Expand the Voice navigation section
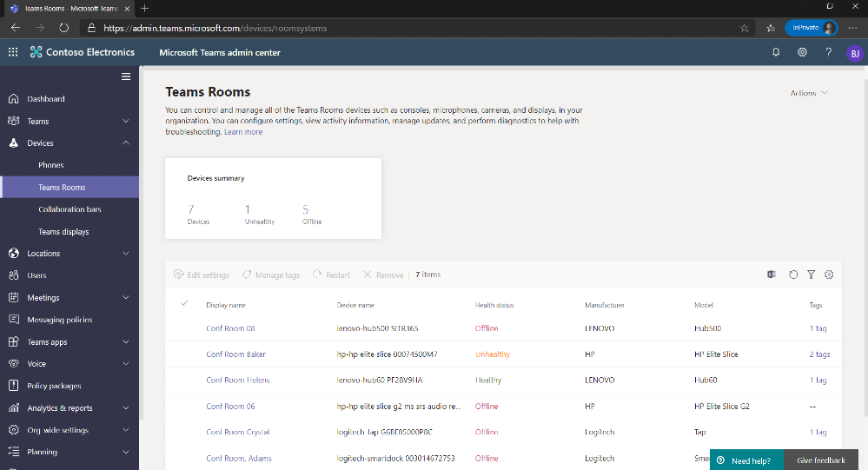This screenshot has width=868, height=470. (x=126, y=364)
